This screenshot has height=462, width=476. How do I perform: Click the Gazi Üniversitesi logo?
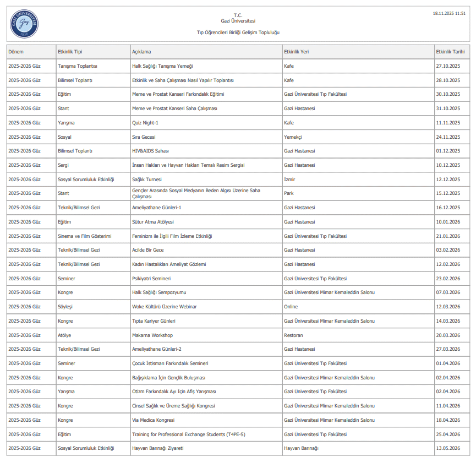pyautogui.click(x=25, y=24)
